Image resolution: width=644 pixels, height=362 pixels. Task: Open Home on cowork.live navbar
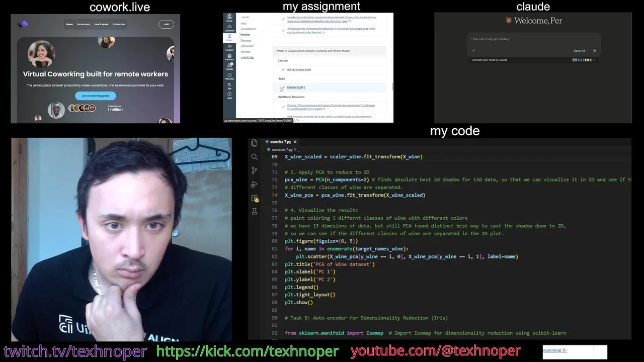click(x=69, y=24)
